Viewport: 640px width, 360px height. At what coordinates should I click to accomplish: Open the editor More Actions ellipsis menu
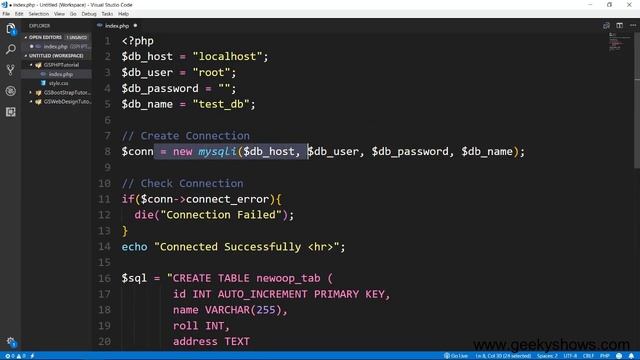(633, 26)
